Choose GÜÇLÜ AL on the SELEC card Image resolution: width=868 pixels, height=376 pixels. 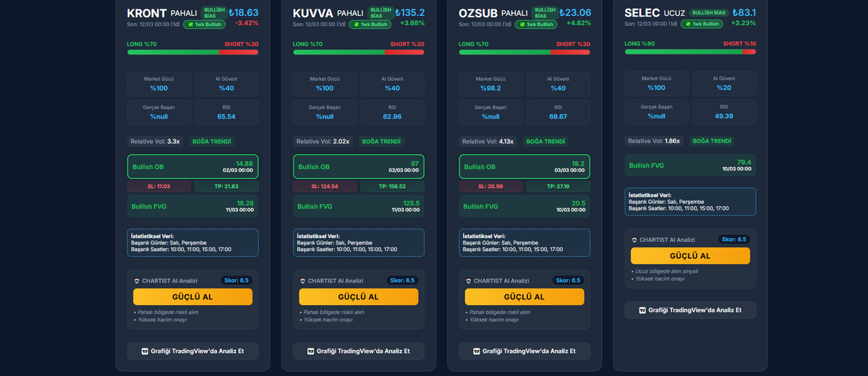(690, 255)
